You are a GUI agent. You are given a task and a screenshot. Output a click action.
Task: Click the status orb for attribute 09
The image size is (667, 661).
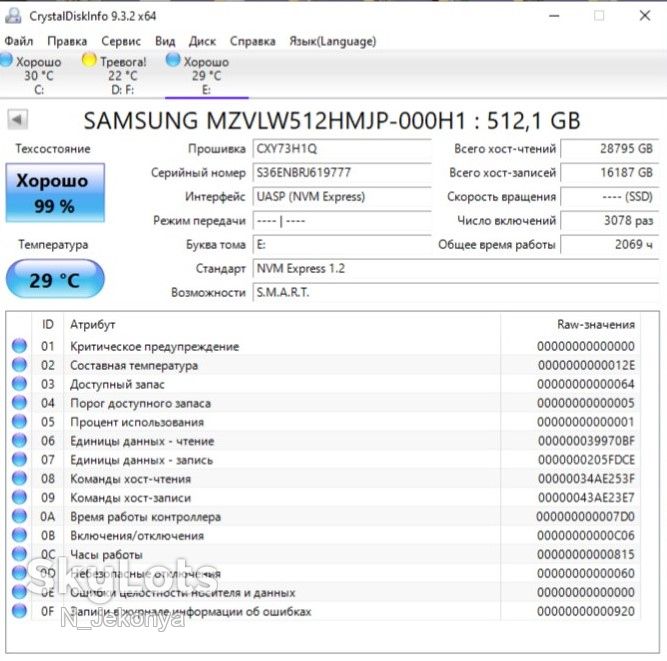click(x=19, y=497)
